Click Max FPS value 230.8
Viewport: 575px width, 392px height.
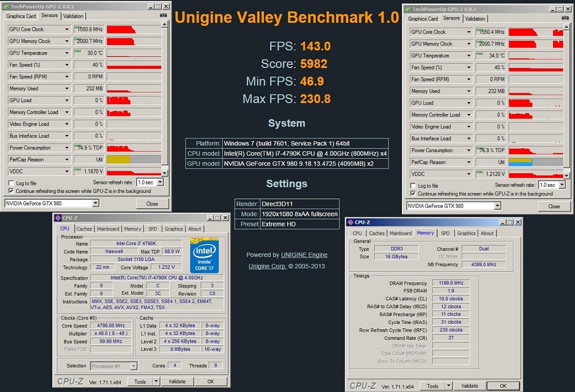coord(315,99)
